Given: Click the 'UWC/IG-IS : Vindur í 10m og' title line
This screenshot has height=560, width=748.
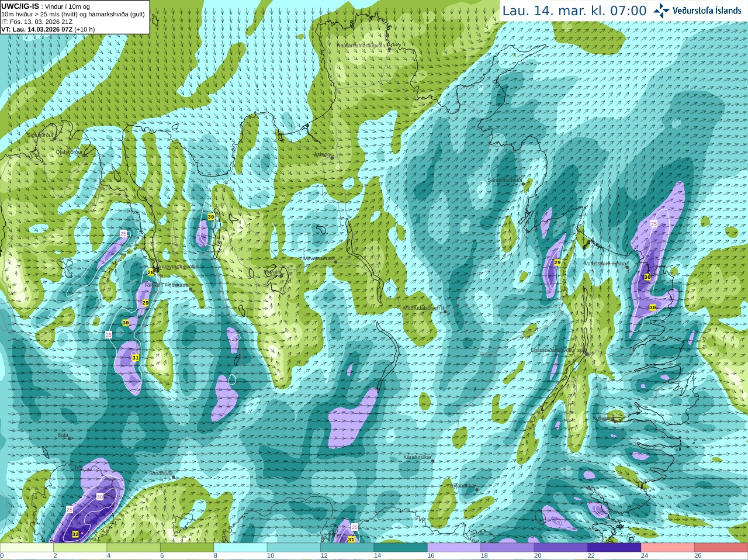Looking at the screenshot, I should click(46, 6).
